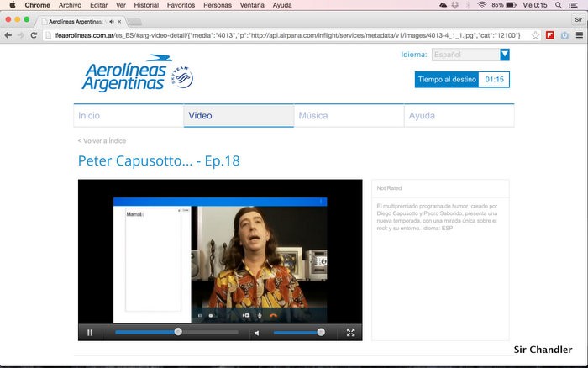Mute the video player speaker icon
Screen dimensions: 588x368
(257, 333)
